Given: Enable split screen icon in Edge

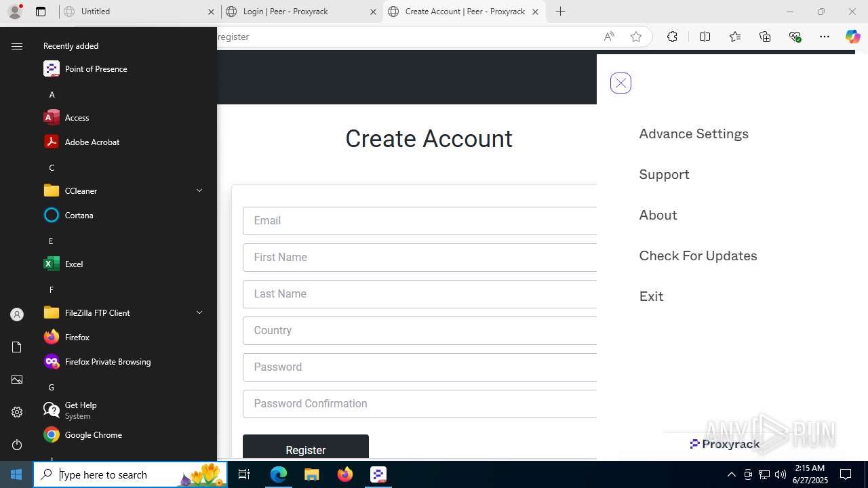Looking at the screenshot, I should point(705,37).
